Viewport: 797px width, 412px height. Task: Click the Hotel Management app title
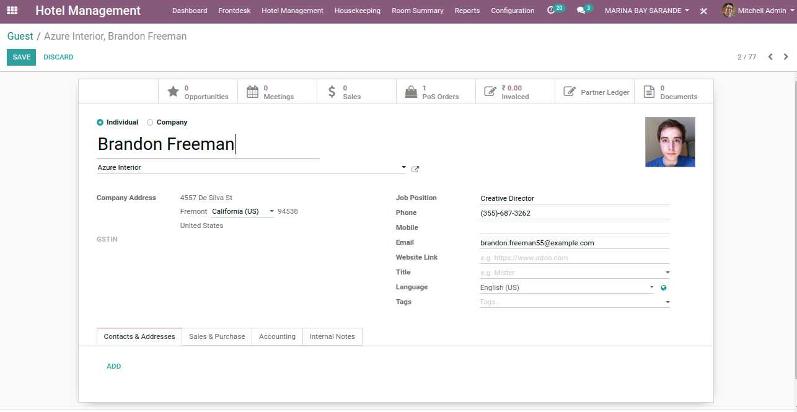tap(88, 11)
